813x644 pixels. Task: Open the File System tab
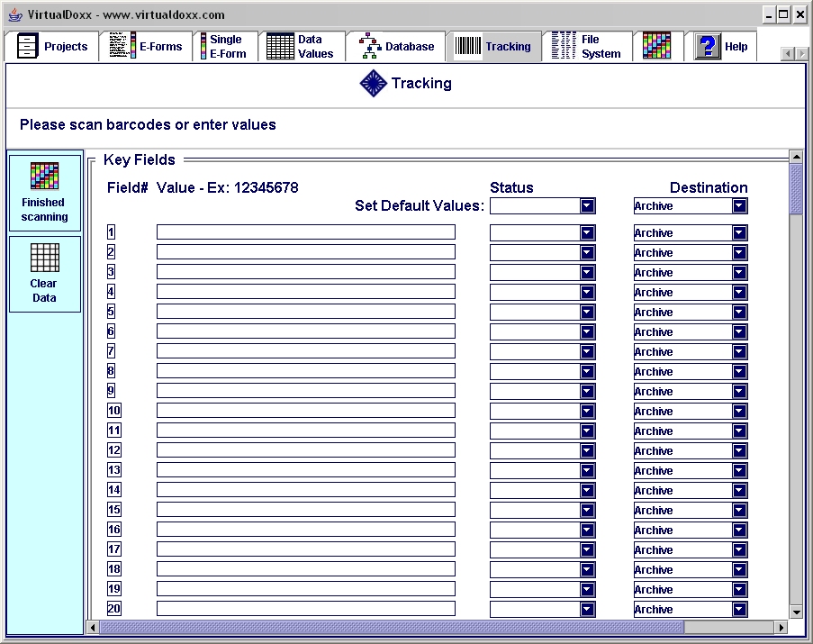[x=587, y=47]
